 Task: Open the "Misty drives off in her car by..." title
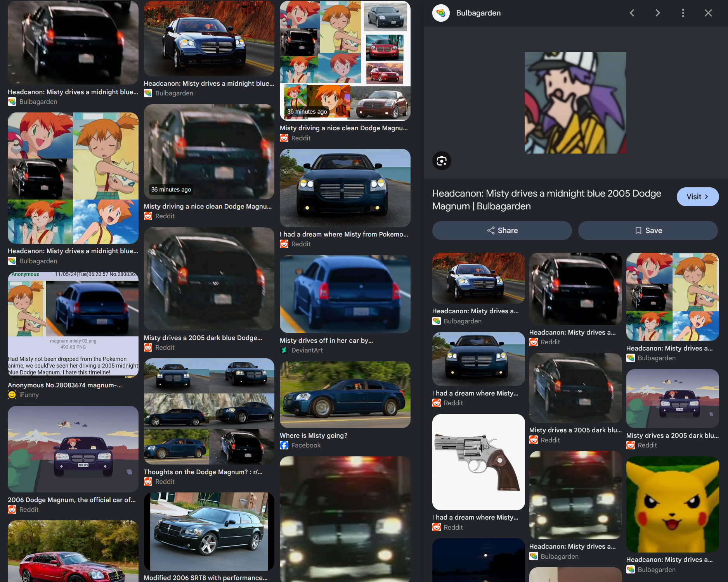[x=326, y=340]
